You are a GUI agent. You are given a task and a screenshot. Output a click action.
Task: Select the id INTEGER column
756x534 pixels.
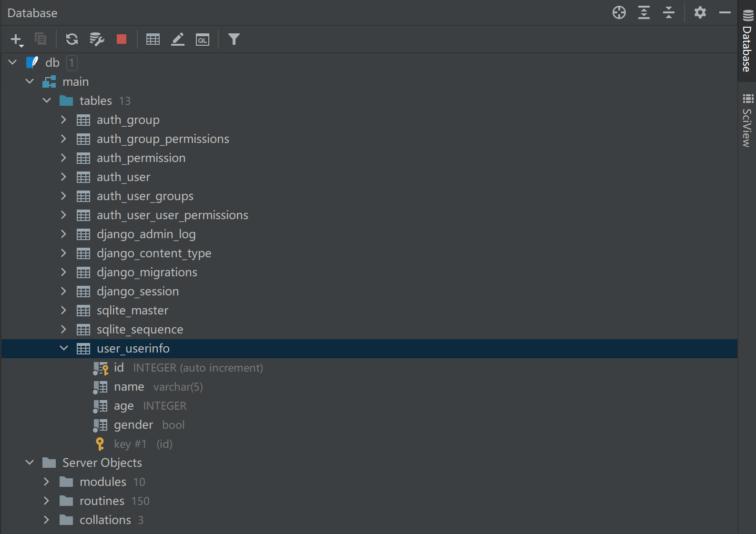[369, 367]
